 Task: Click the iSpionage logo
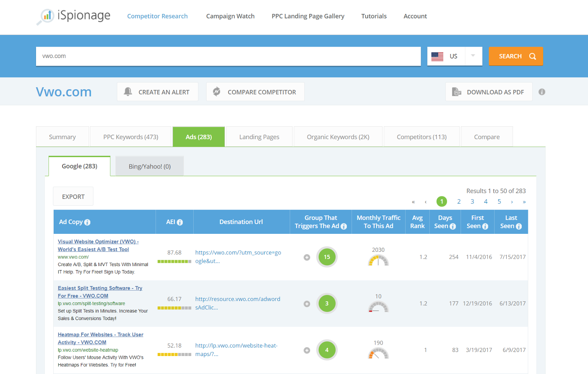(73, 16)
